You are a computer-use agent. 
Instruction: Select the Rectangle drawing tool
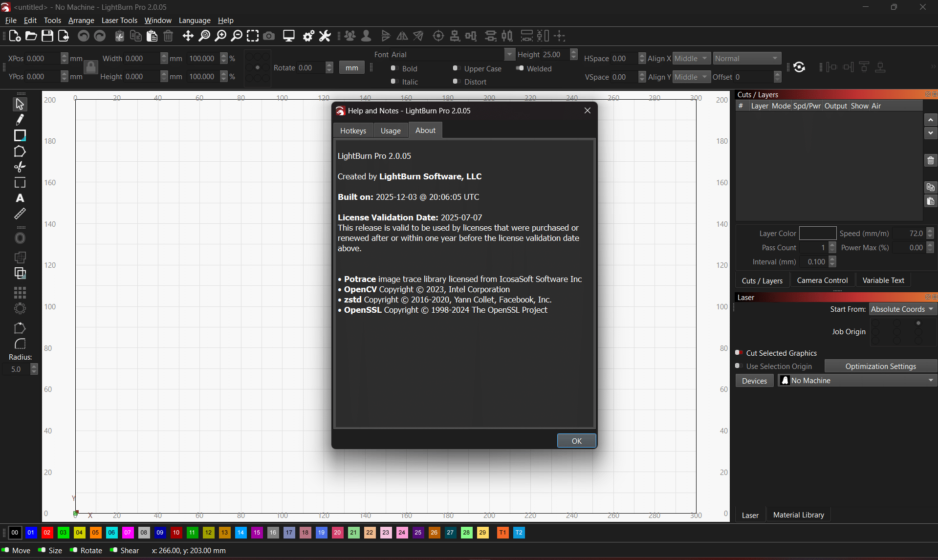20,135
